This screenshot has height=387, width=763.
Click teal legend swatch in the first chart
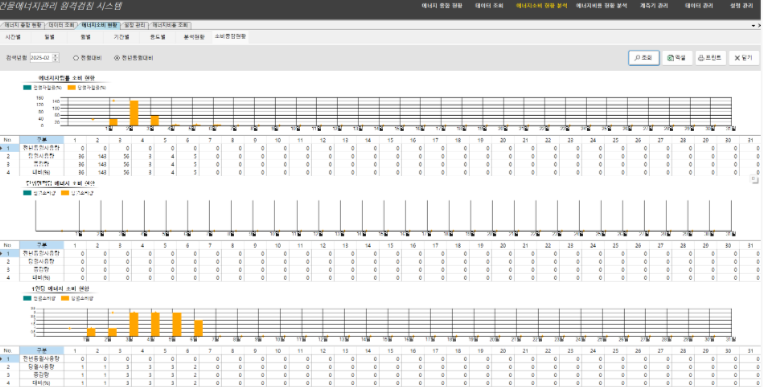pos(27,88)
